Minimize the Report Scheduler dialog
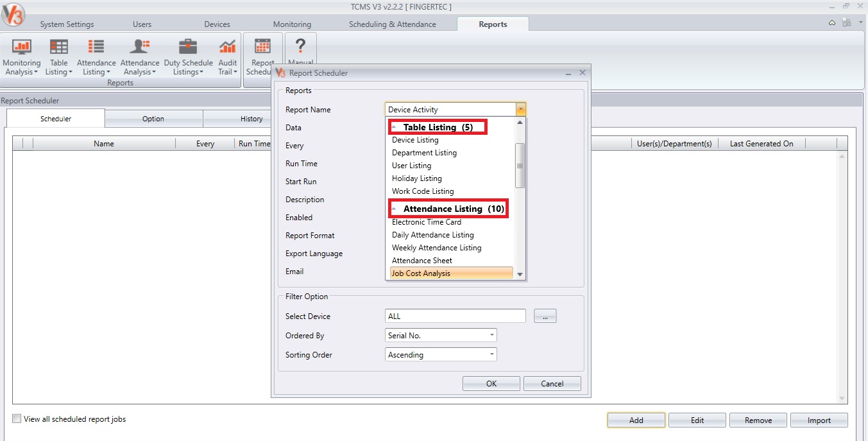This screenshot has height=441, width=868. [x=568, y=73]
